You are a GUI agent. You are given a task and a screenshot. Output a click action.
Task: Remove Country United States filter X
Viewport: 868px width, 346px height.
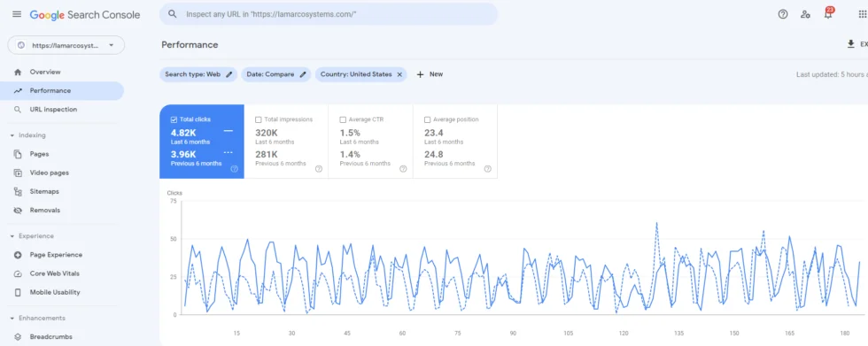(x=399, y=74)
